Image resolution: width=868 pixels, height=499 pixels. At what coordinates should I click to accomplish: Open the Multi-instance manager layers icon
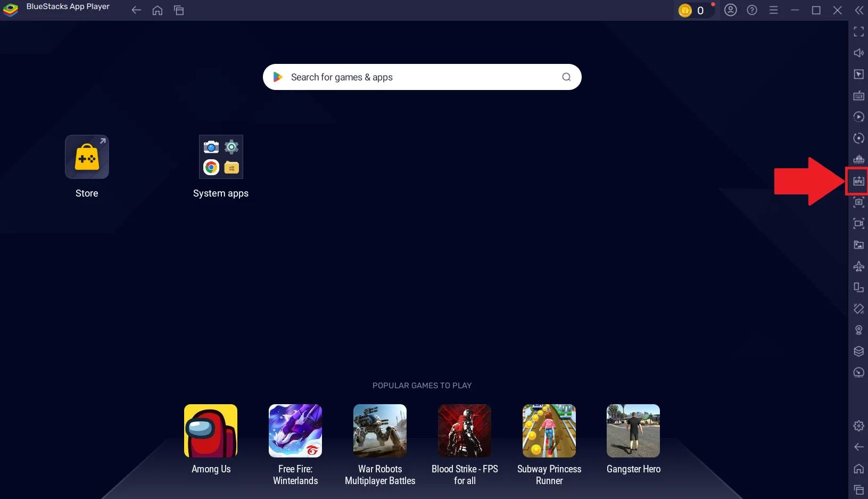click(x=858, y=351)
